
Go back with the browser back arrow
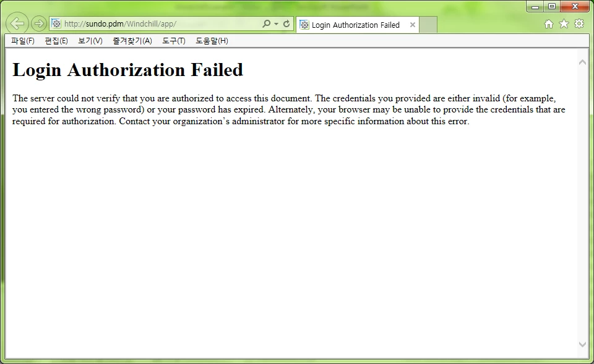coord(17,23)
